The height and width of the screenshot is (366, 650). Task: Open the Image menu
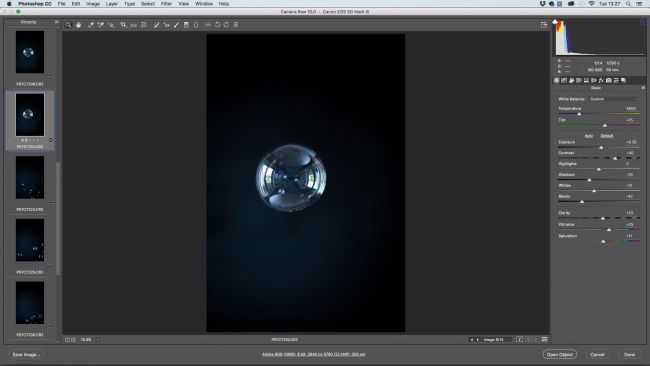click(93, 4)
